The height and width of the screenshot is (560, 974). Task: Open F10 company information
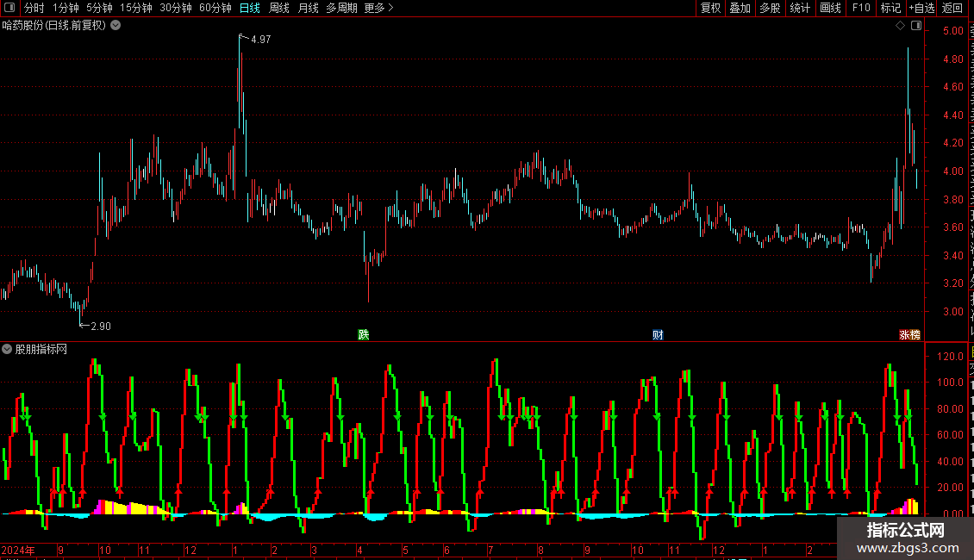pos(861,8)
